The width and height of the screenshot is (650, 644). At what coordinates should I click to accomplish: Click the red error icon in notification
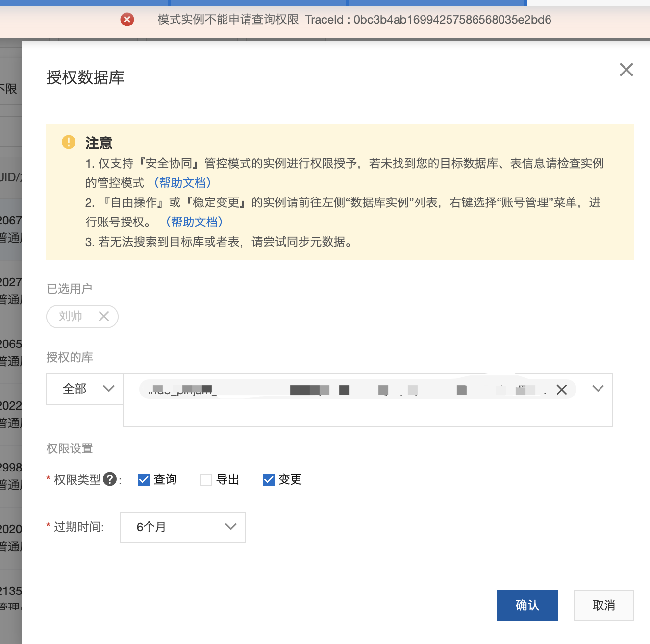[127, 20]
